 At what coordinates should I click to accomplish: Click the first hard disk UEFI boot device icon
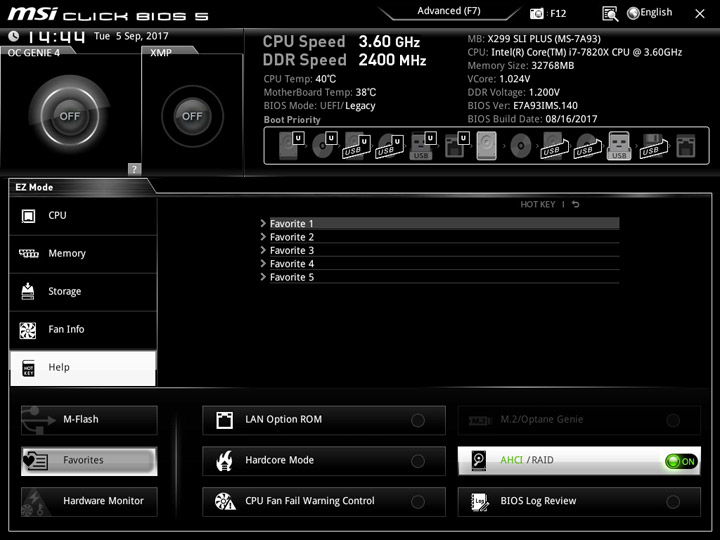point(291,146)
